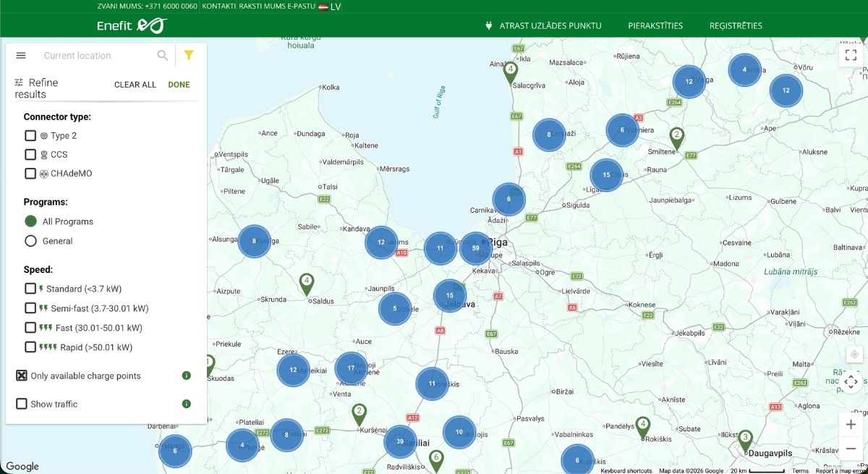The image size is (868, 474).
Task: Open Riga cluster of 59 chargers
Action: (475, 247)
